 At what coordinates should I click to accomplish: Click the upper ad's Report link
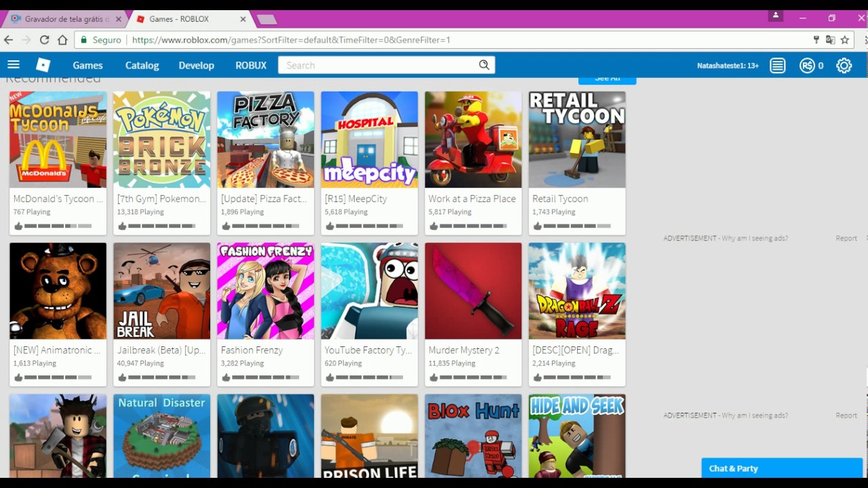pyautogui.click(x=846, y=239)
